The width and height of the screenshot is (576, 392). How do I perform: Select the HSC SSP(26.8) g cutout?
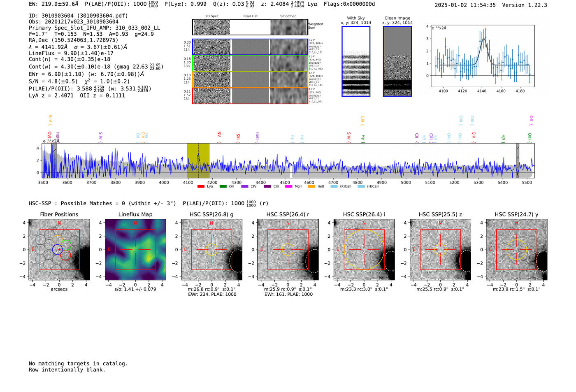point(211,250)
